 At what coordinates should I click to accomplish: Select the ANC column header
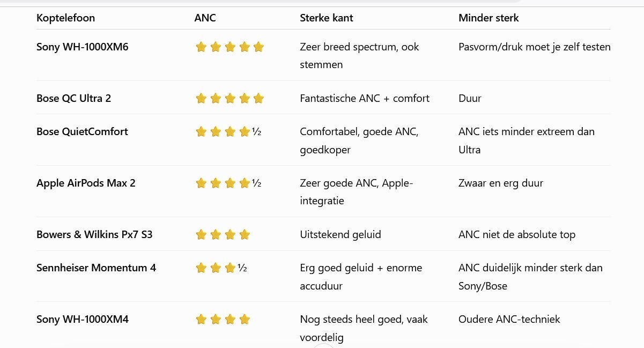(205, 18)
